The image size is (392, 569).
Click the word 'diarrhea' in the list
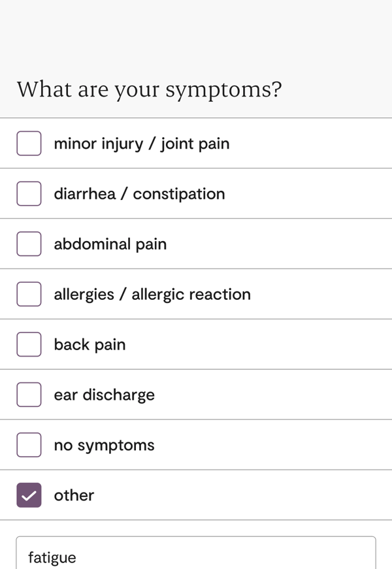pyautogui.click(x=85, y=194)
